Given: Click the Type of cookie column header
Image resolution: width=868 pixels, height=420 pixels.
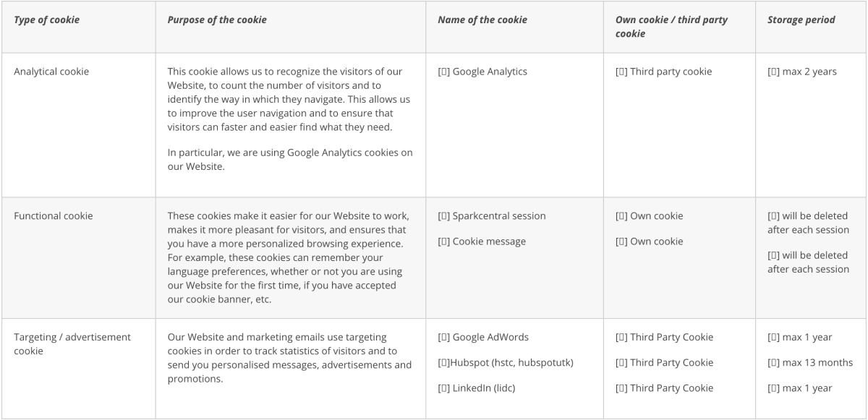Looking at the screenshot, I should pyautogui.click(x=46, y=20).
